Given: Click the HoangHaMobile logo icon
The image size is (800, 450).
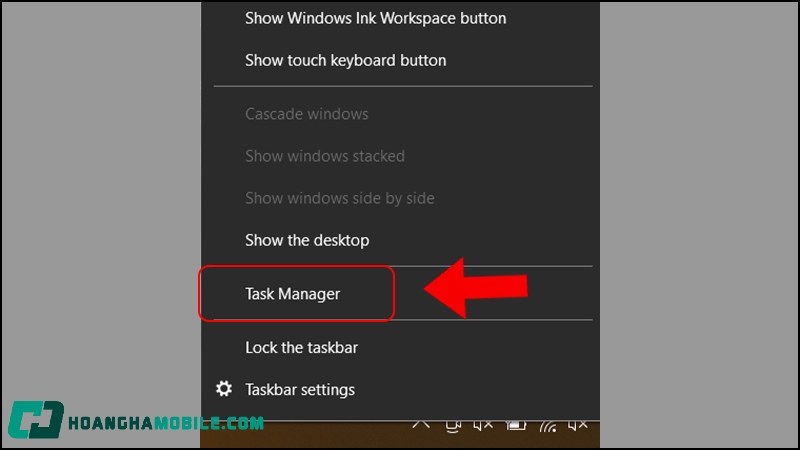Looking at the screenshot, I should tap(35, 424).
